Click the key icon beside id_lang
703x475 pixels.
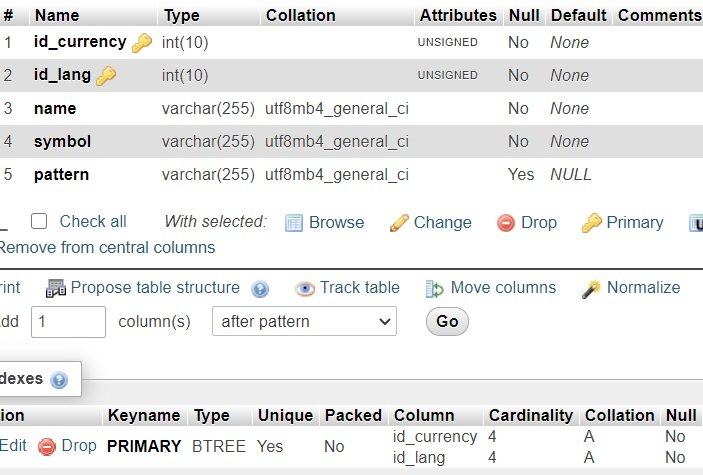[106, 75]
